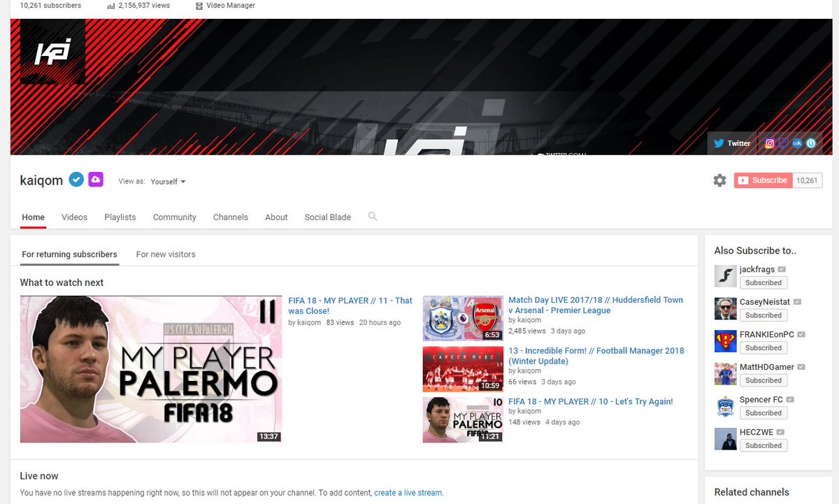Open CaseyNeistat channel name link
Image resolution: width=839 pixels, height=504 pixels.
pyautogui.click(x=765, y=302)
